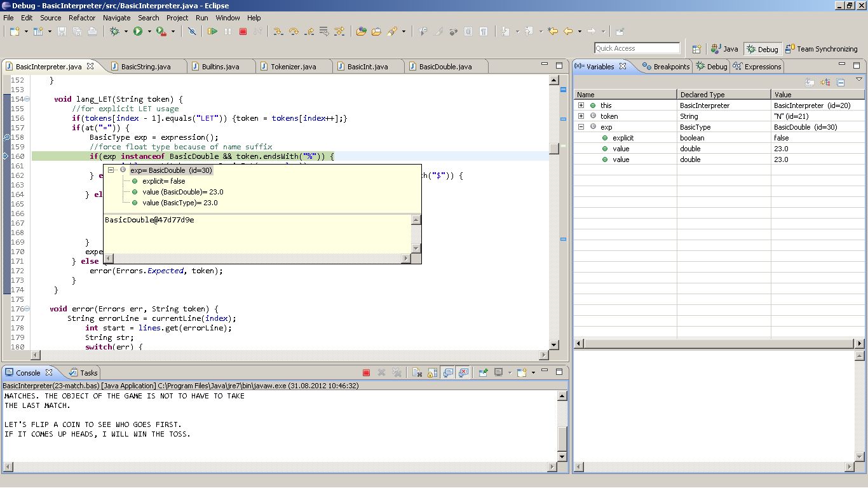Image resolution: width=868 pixels, height=488 pixels.
Task: Switch to the Breakpoints view tab
Action: pyautogui.click(x=666, y=67)
